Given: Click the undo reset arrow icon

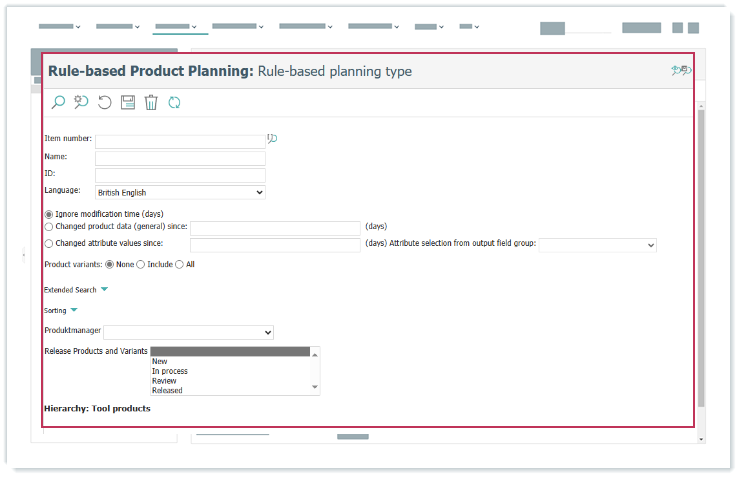Looking at the screenshot, I should click(x=105, y=102).
